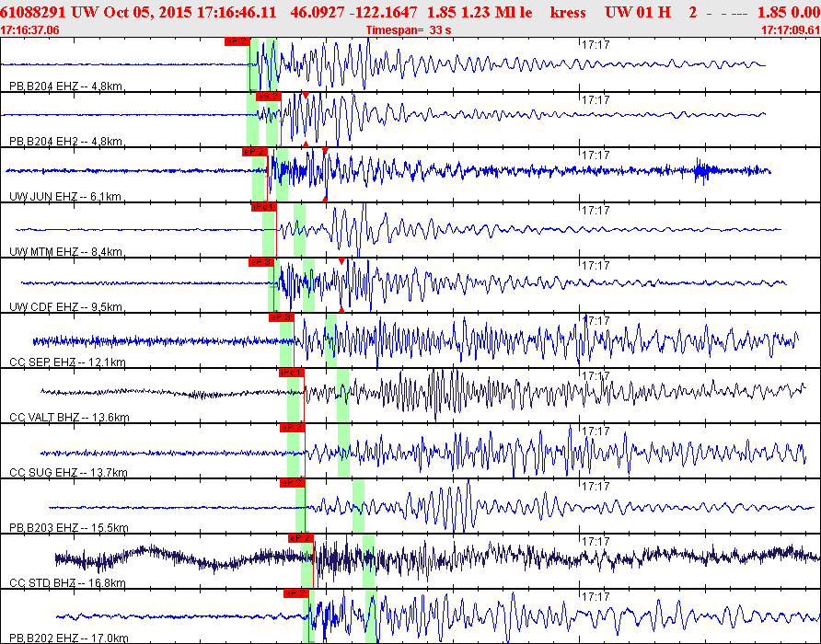Click station label 'UW MTM EHZ -- 8.4km'
821x644 pixels.
point(66,252)
